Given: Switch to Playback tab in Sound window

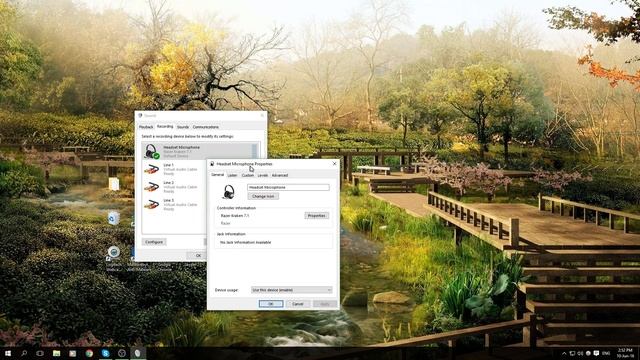Looking at the screenshot, I should (x=146, y=127).
